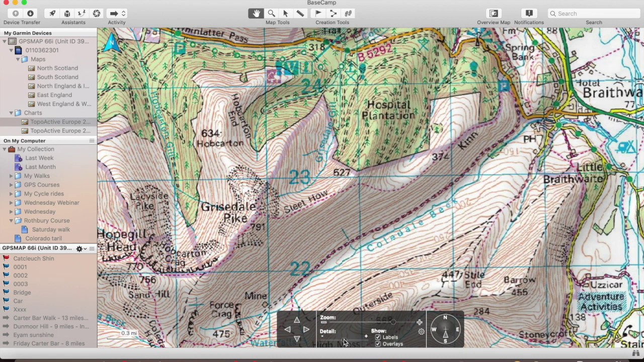Click the Activity arrow icon

(x=114, y=14)
